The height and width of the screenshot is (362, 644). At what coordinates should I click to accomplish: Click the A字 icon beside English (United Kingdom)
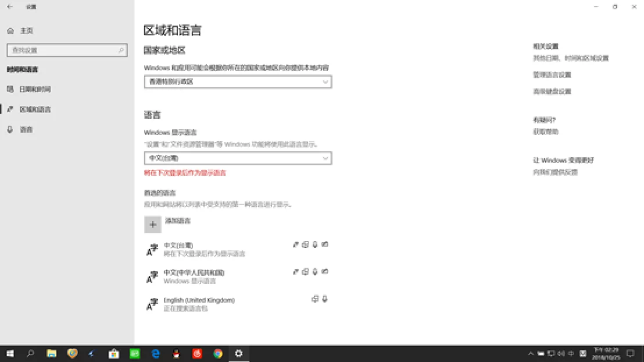(x=152, y=304)
